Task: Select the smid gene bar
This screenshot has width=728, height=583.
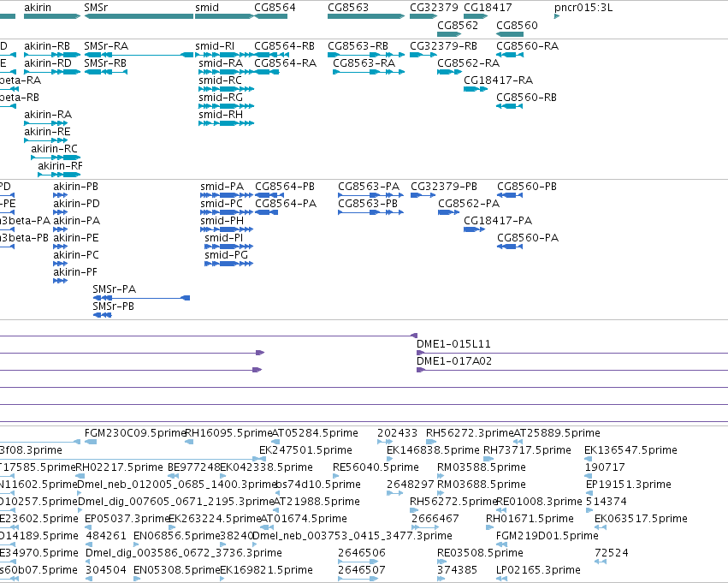Action: click(224, 16)
